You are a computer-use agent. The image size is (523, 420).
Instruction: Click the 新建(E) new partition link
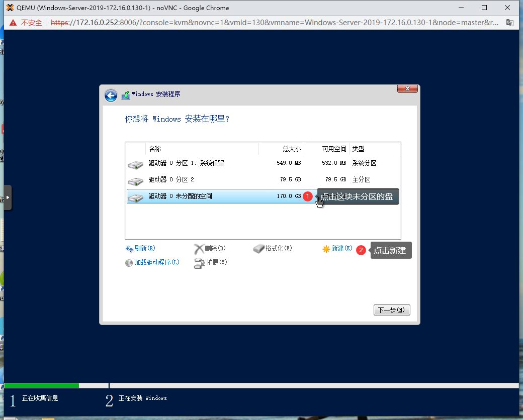(342, 248)
